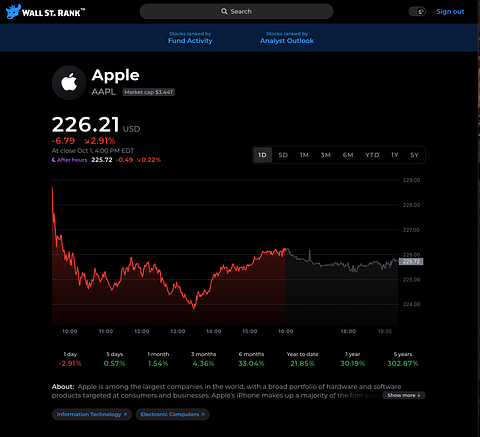Sign out of the account
This screenshot has width=480, height=437.
pos(450,12)
